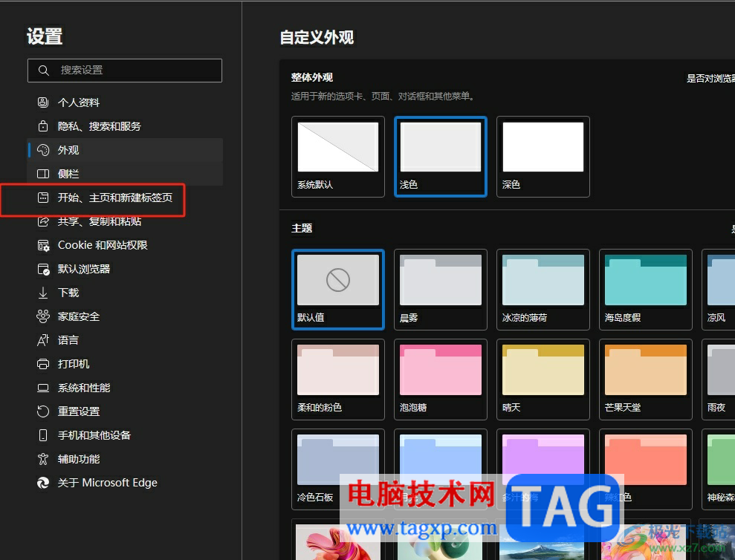Open Cookie 和网站权限 settings
Viewport: 735px width, 560px height.
tap(125, 245)
